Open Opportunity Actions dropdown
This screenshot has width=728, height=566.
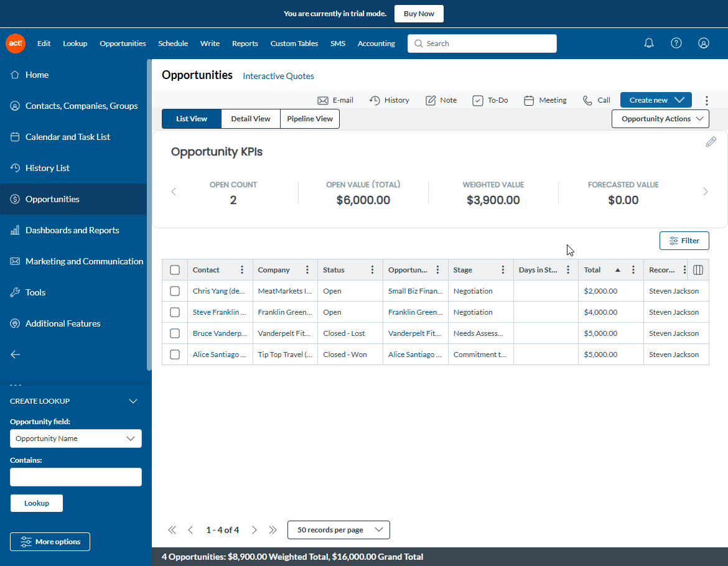660,119
